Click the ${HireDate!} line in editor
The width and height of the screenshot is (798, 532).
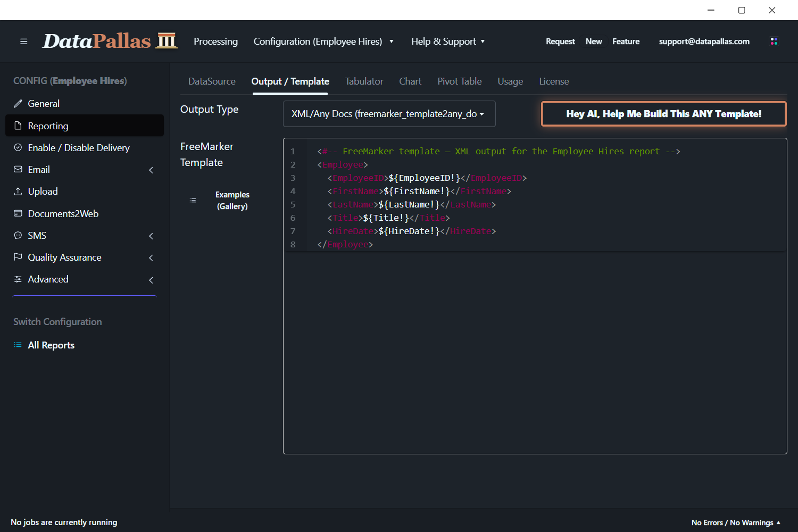point(411,231)
